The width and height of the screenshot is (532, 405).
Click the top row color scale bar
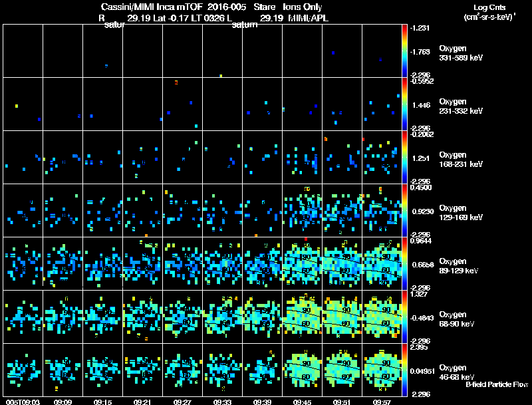tap(404, 51)
